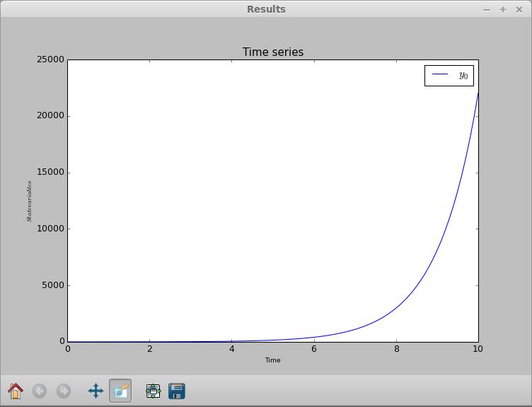Click the 'Results' window title bar
The height and width of the screenshot is (407, 532).
[266, 9]
